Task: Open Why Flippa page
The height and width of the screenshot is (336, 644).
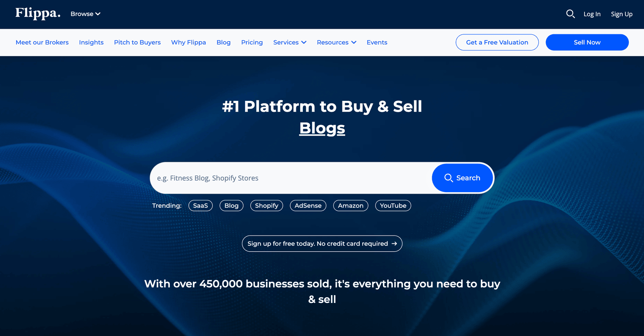Action: point(188,42)
